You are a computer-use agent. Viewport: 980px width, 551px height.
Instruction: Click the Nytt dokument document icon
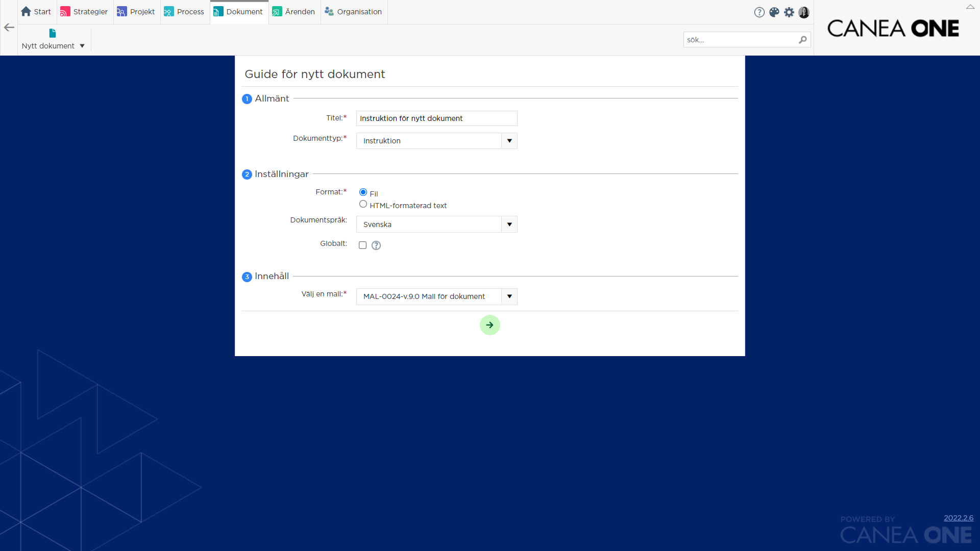(x=53, y=33)
